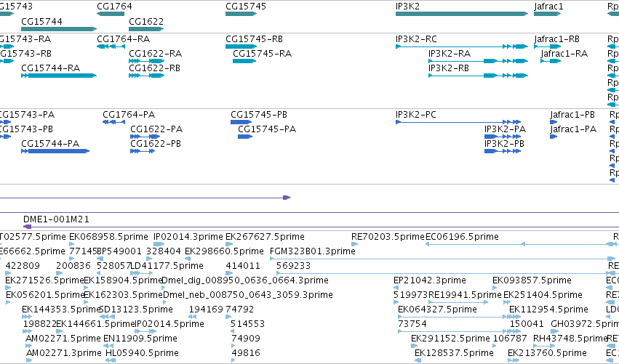Click the LD41177.5prime EST label
This screenshot has width=619, height=364.
coord(167,266)
